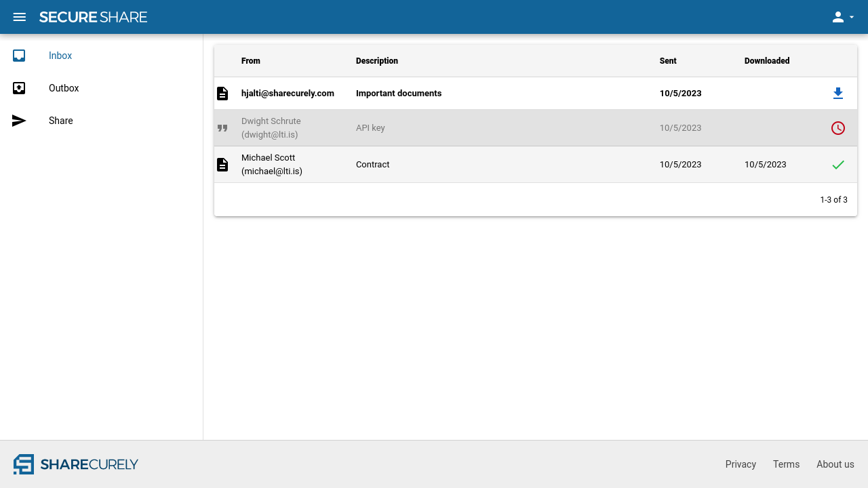The height and width of the screenshot is (488, 868).
Task: Click the green checkmark for Contract
Action: click(838, 165)
